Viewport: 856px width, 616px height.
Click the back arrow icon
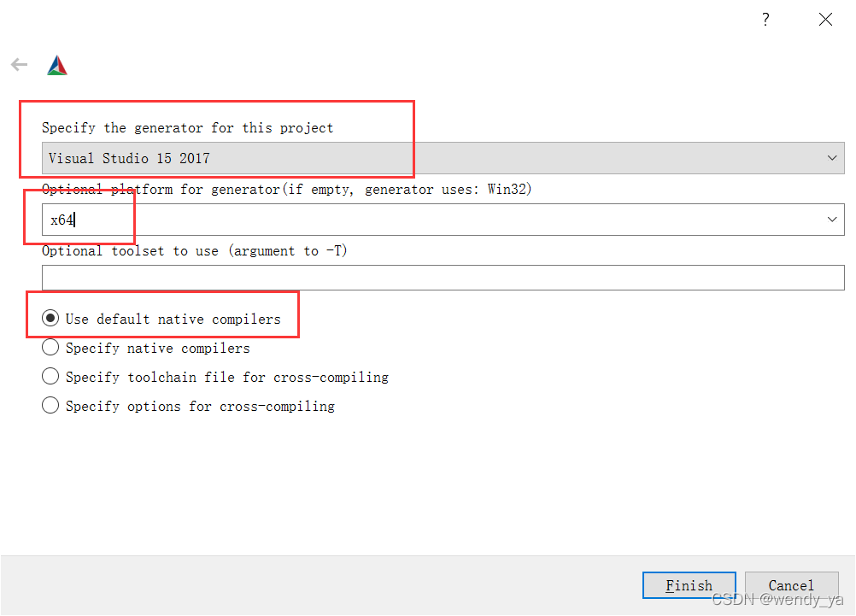click(19, 65)
